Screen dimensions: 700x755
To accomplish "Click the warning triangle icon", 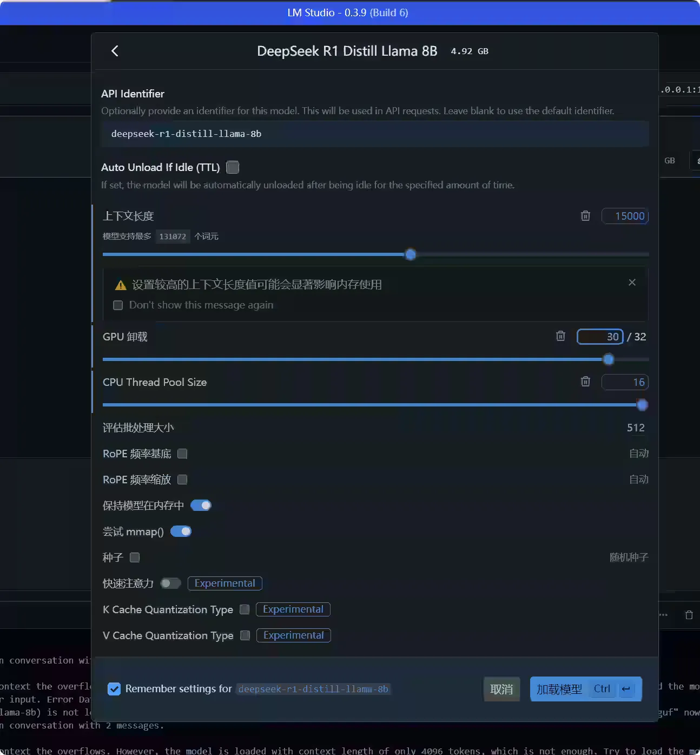I will click(x=121, y=285).
